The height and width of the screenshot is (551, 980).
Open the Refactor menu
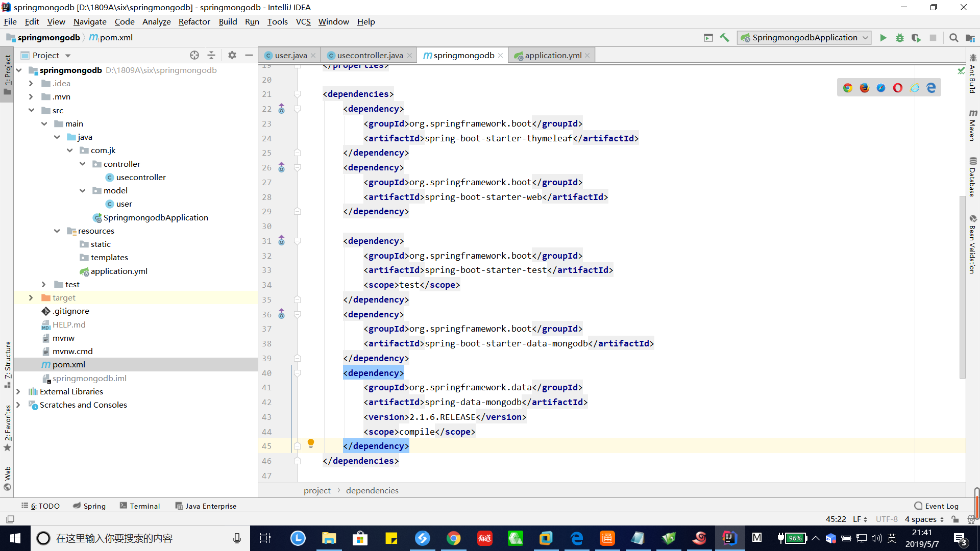[194, 21]
